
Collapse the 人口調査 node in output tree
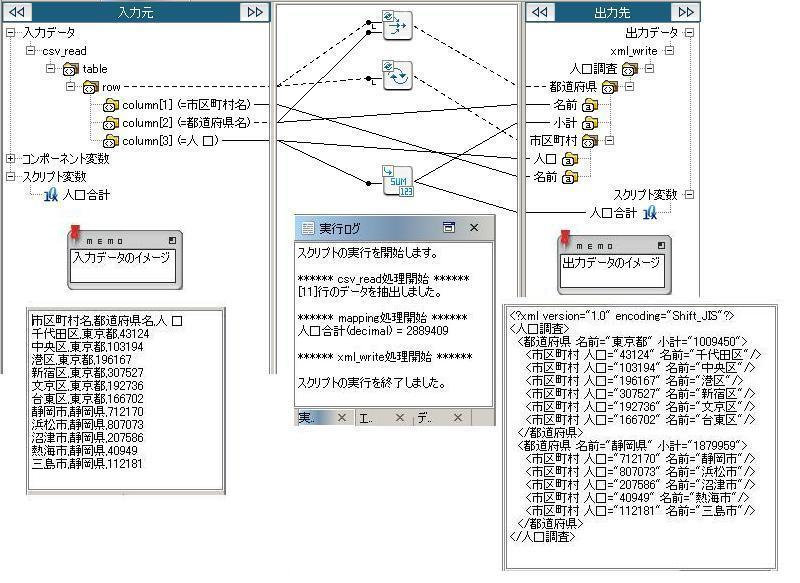click(x=649, y=68)
